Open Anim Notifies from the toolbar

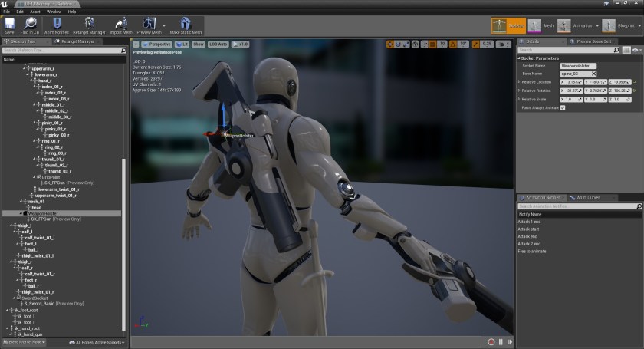pos(58,24)
